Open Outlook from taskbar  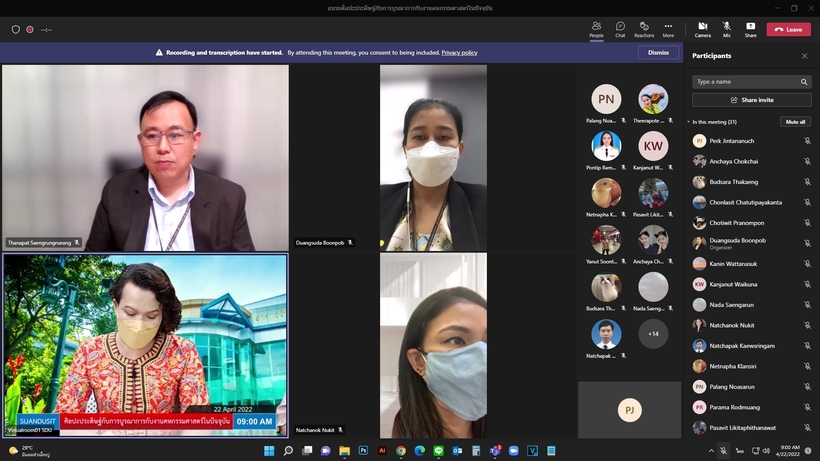tap(458, 451)
